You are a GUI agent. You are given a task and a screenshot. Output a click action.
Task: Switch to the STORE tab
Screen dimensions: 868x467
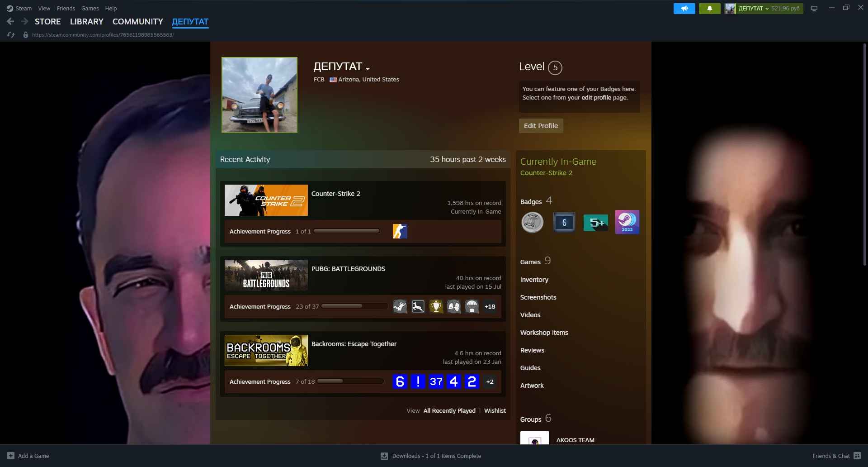pos(47,22)
